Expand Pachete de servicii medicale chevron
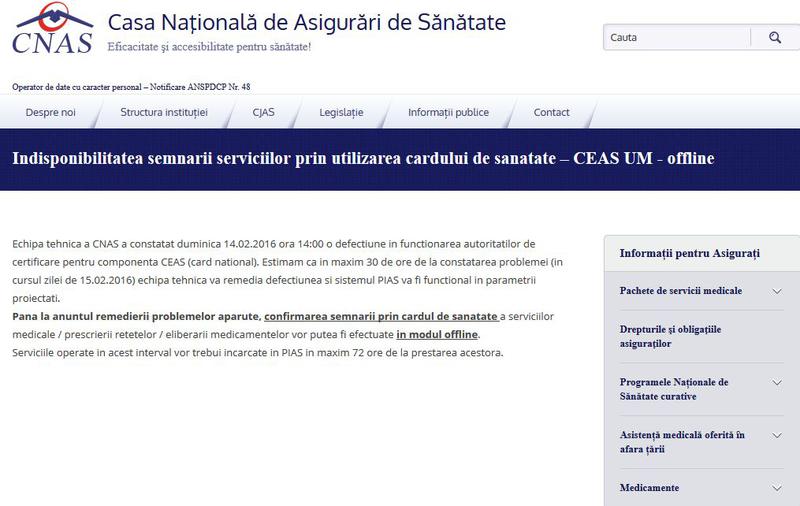This screenshot has height=506, width=800. click(x=777, y=291)
